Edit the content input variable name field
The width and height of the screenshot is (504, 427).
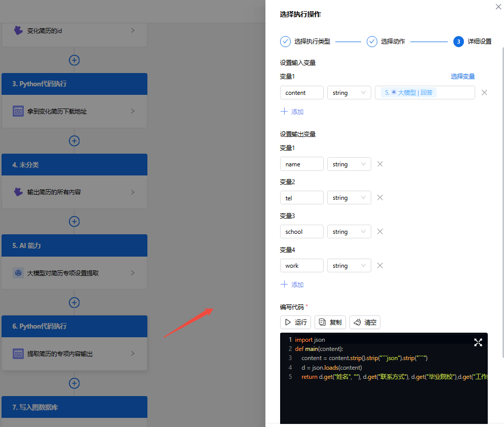click(301, 93)
